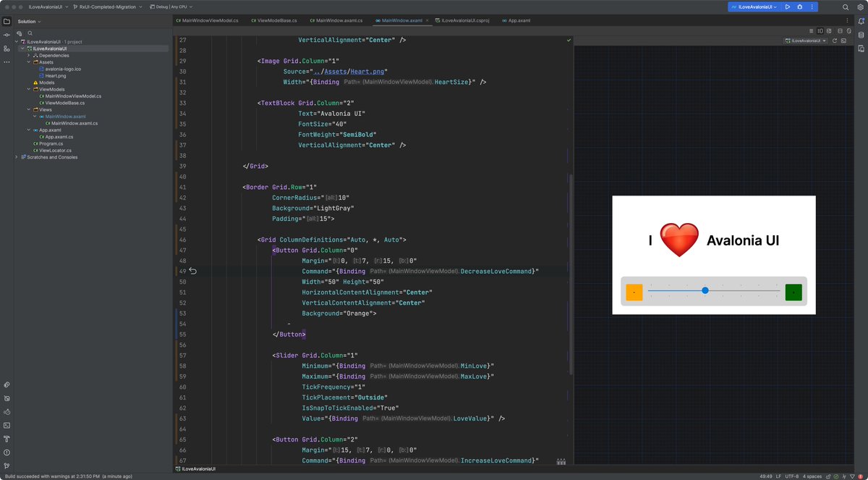This screenshot has width=868, height=480.
Task: Expand Scratches and Consoles node
Action: (x=17, y=157)
